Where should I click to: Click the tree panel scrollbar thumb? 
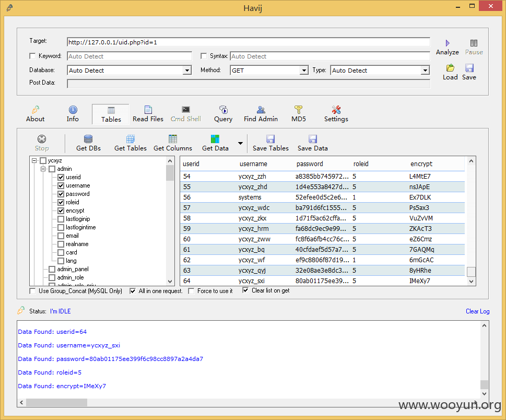pos(170,173)
